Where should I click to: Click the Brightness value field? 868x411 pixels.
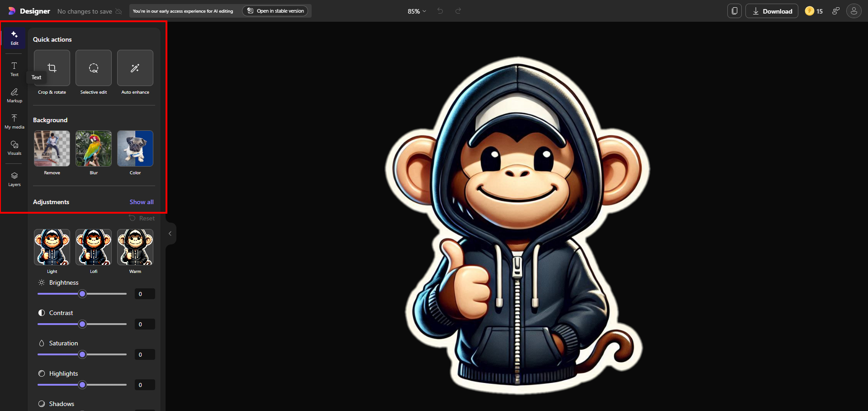tap(145, 294)
